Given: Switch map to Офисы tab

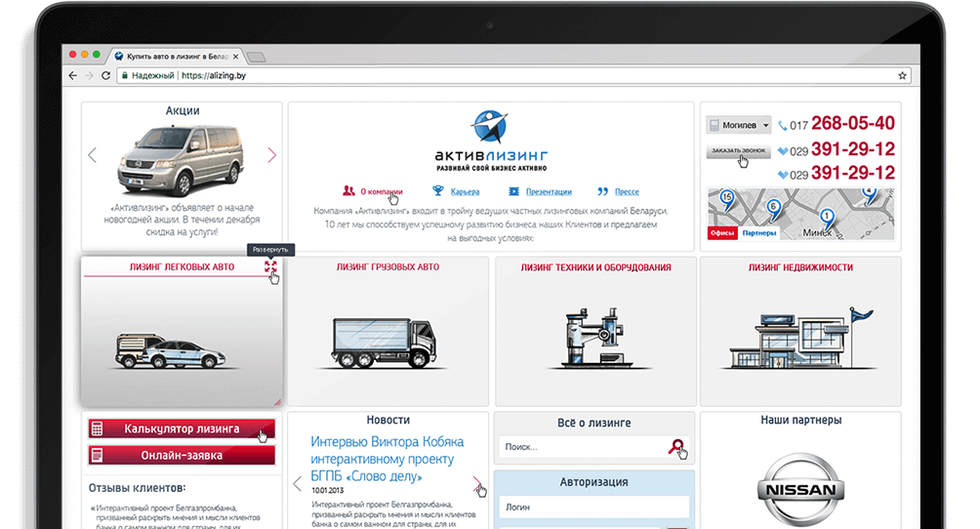Looking at the screenshot, I should click(722, 233).
